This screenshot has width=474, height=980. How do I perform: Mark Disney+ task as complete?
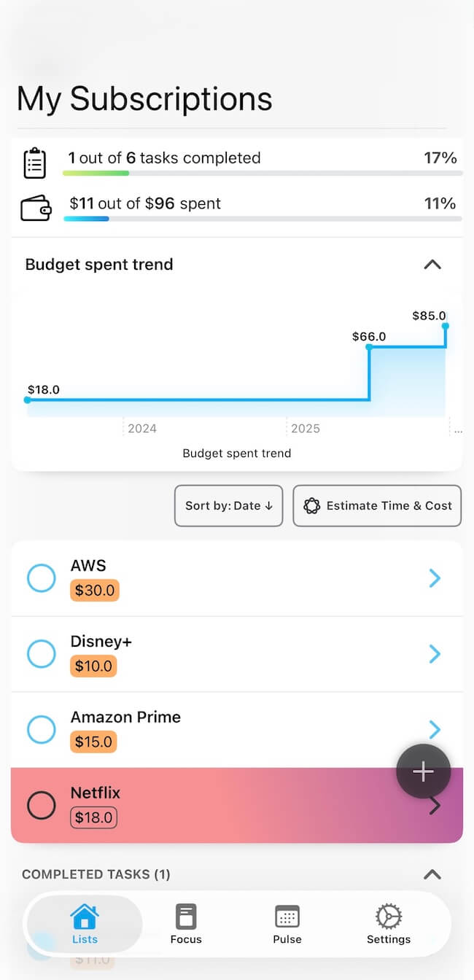42,654
